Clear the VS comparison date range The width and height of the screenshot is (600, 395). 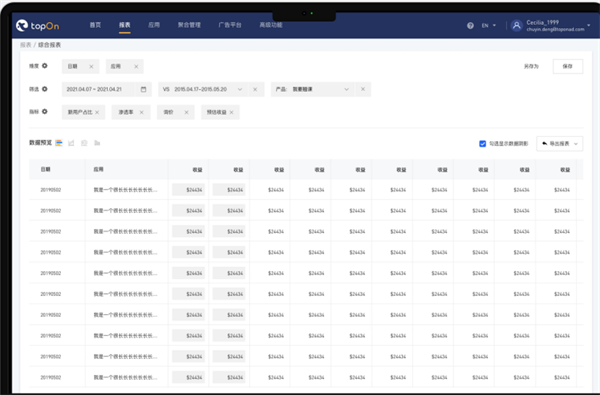255,90
